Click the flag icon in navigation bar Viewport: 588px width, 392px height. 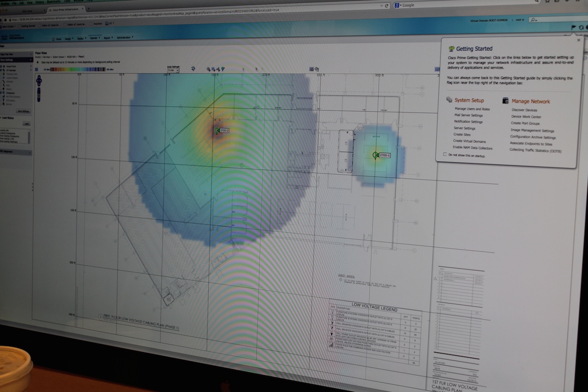click(x=573, y=28)
